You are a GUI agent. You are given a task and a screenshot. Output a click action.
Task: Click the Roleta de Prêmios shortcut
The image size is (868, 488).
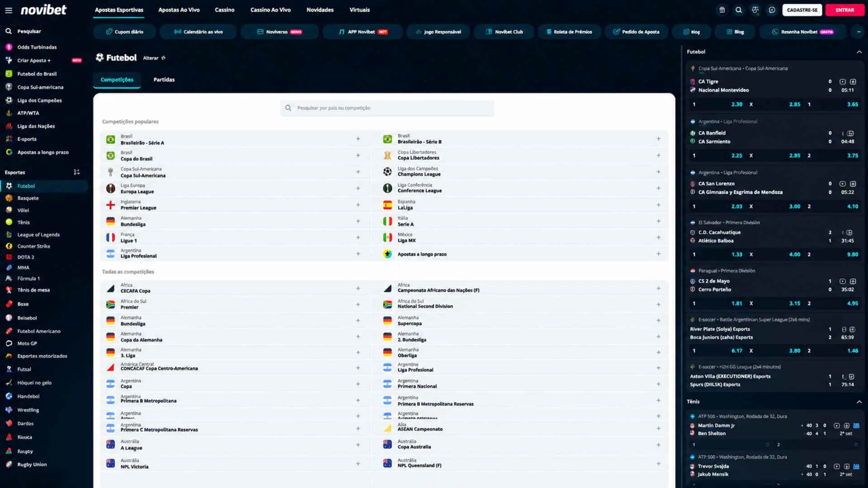[x=569, y=32]
